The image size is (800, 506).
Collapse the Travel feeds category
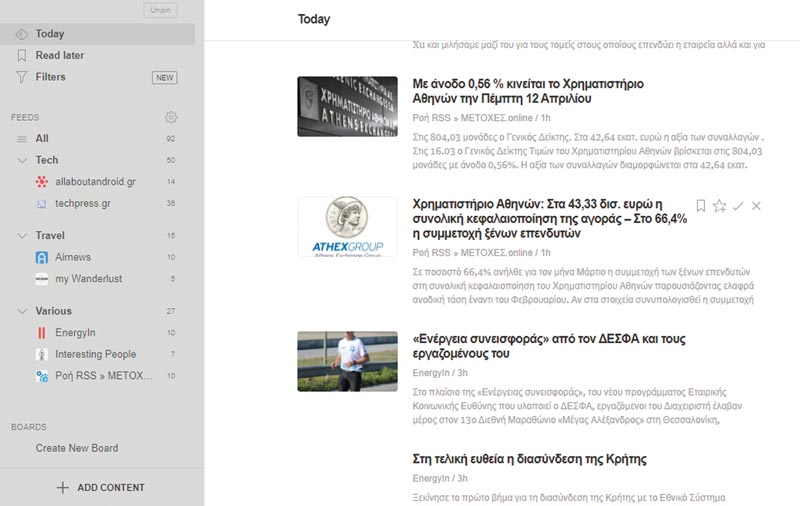point(22,236)
